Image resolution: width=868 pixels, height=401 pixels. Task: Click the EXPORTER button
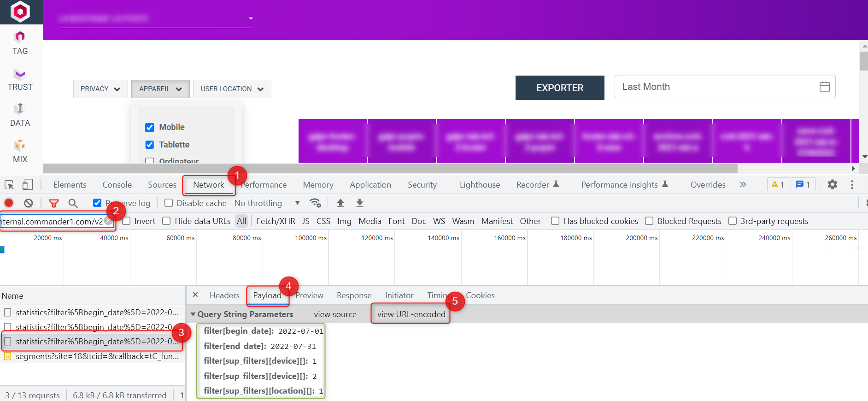point(560,88)
